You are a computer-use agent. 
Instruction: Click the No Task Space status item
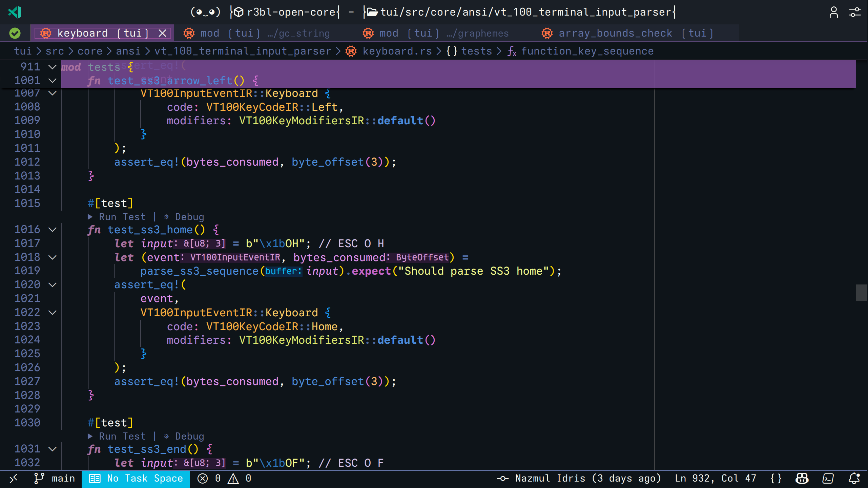(x=136, y=478)
